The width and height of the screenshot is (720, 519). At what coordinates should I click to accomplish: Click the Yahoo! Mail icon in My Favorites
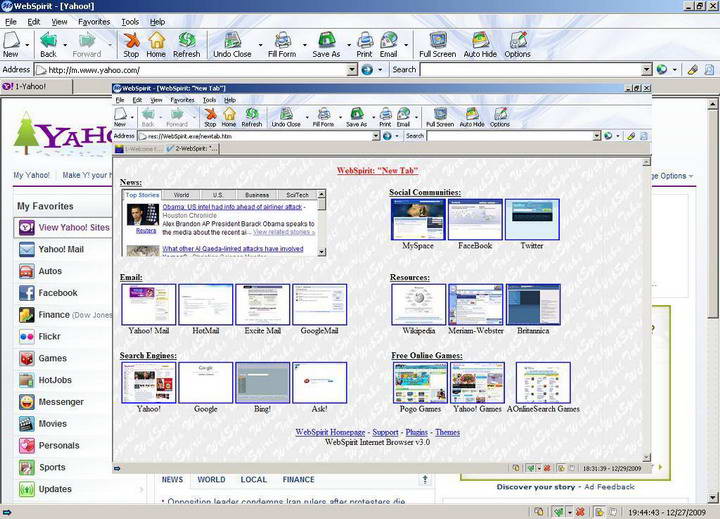[x=27, y=249]
